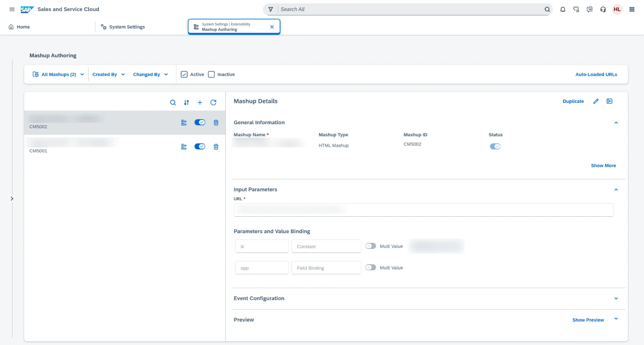Viewport: 644px width, 345px height.
Task: Click the magnifier in Search All bar
Action: [x=547, y=9]
